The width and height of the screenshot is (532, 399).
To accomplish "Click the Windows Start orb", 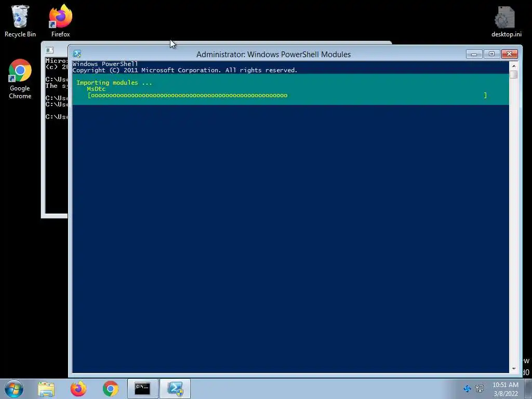I will tap(14, 389).
